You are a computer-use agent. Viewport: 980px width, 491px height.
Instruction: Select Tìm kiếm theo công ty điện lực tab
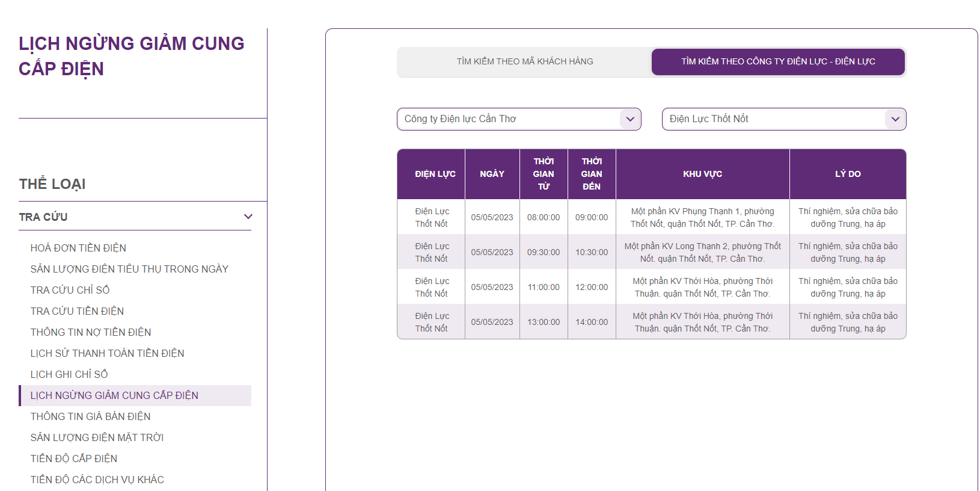(x=777, y=61)
